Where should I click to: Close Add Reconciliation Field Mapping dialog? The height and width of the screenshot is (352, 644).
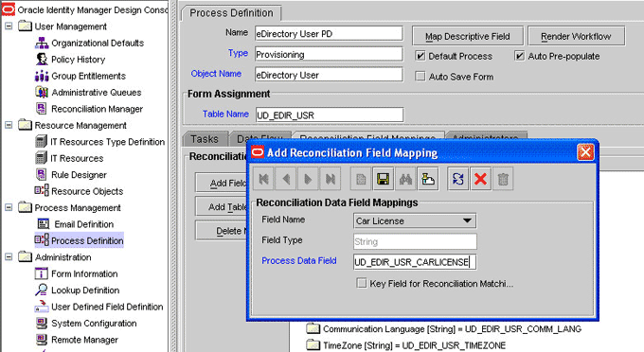[x=585, y=152]
